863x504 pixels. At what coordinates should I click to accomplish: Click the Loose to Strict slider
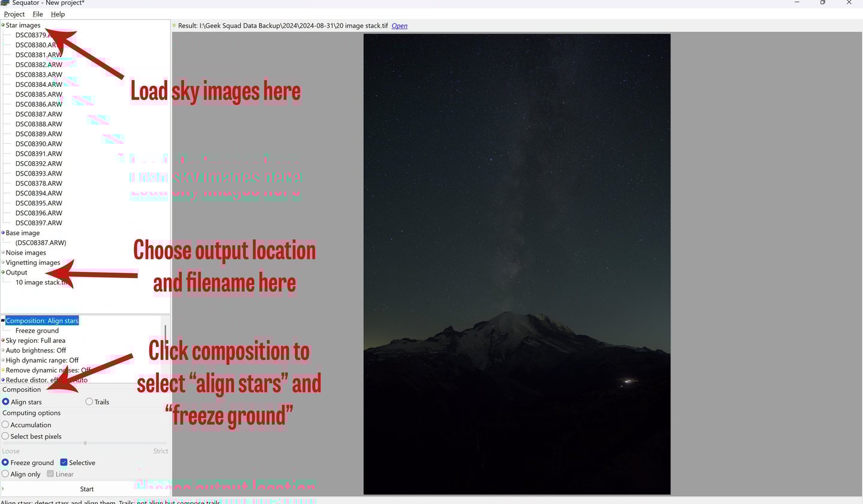pos(85,443)
